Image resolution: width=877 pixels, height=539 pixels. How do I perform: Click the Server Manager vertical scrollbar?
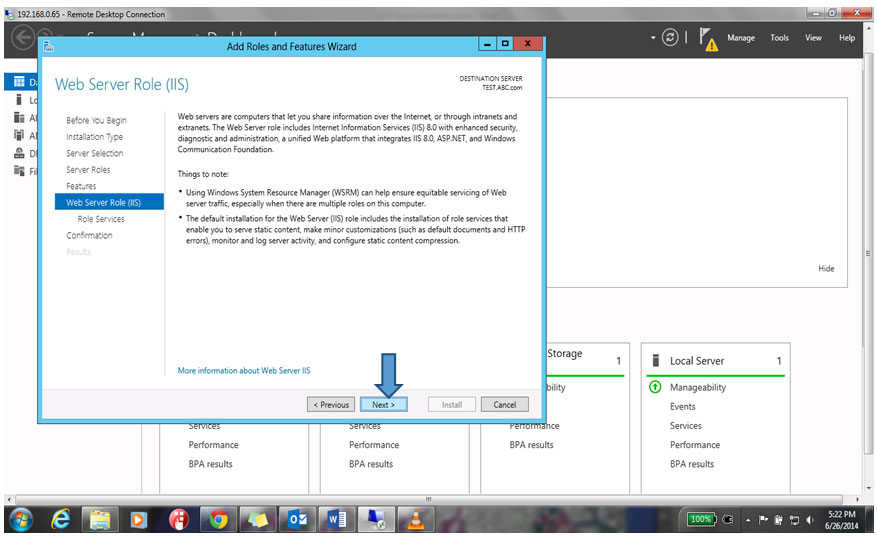[868, 253]
